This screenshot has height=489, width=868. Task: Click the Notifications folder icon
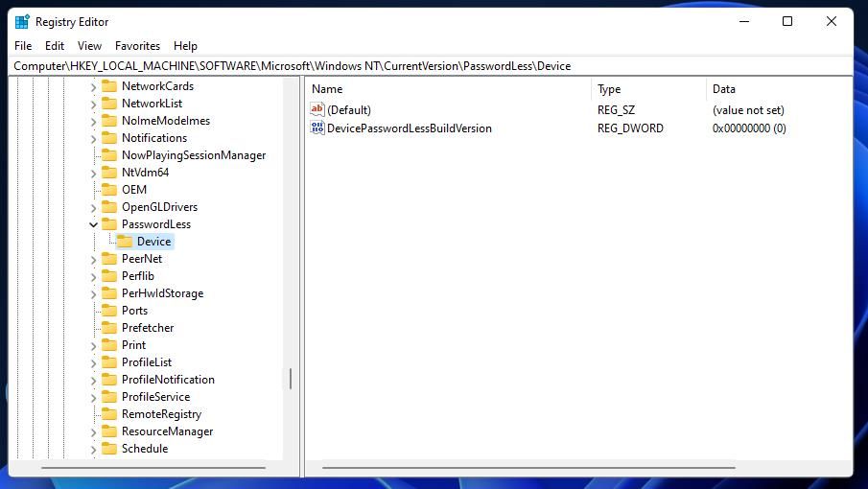(x=109, y=137)
